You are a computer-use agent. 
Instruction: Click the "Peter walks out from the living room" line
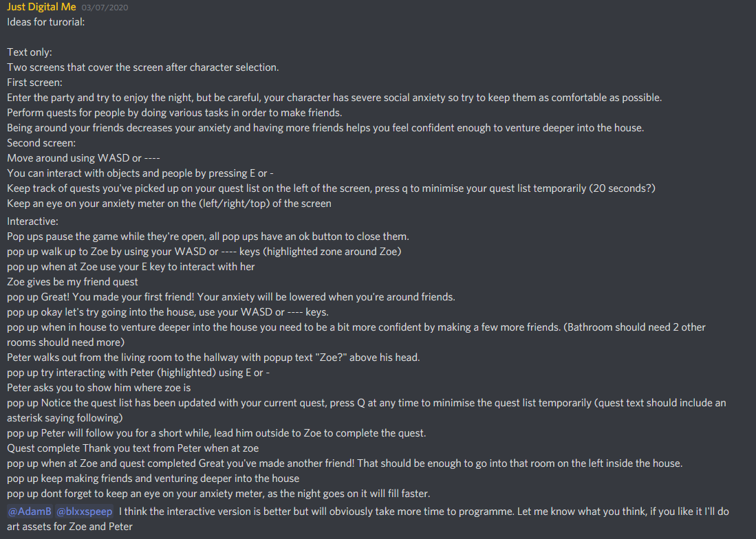[213, 357]
